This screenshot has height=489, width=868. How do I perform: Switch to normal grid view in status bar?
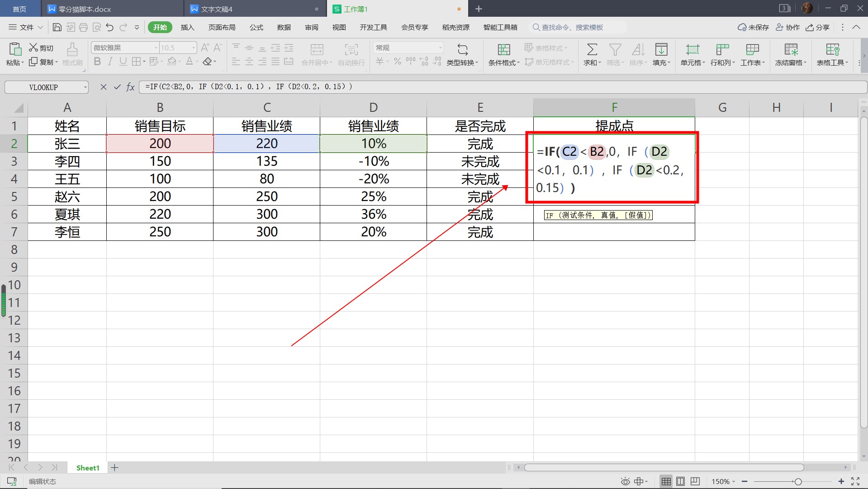[666, 481]
